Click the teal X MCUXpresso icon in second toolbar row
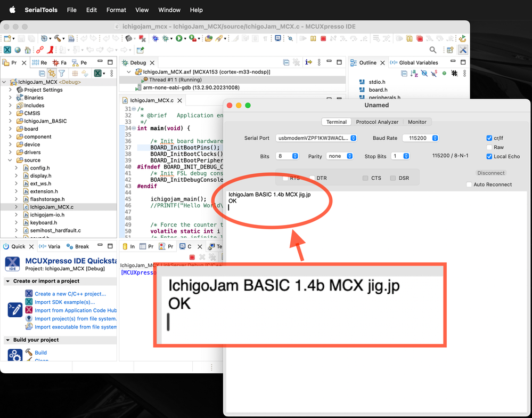The height and width of the screenshot is (418, 532). (x=7, y=50)
